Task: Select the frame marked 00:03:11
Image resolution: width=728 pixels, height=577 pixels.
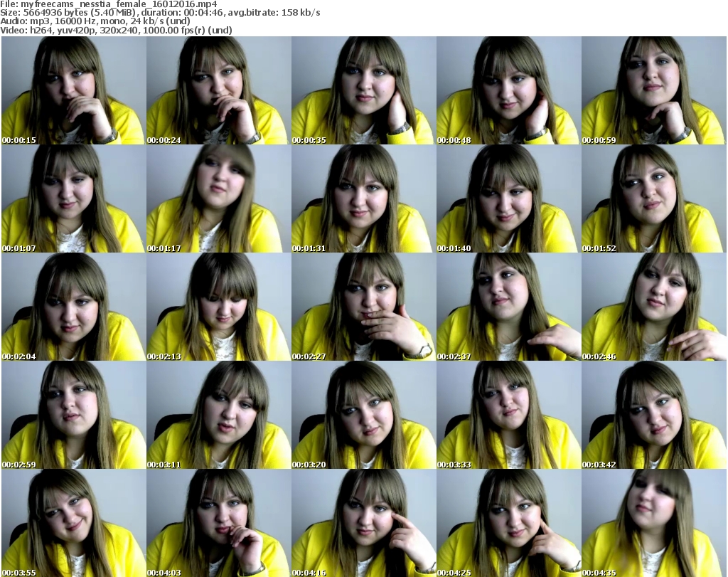Action: click(x=219, y=415)
